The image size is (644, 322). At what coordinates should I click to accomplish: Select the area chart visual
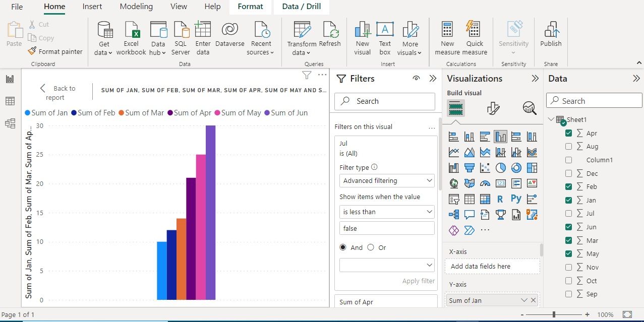pyautogui.click(x=469, y=152)
